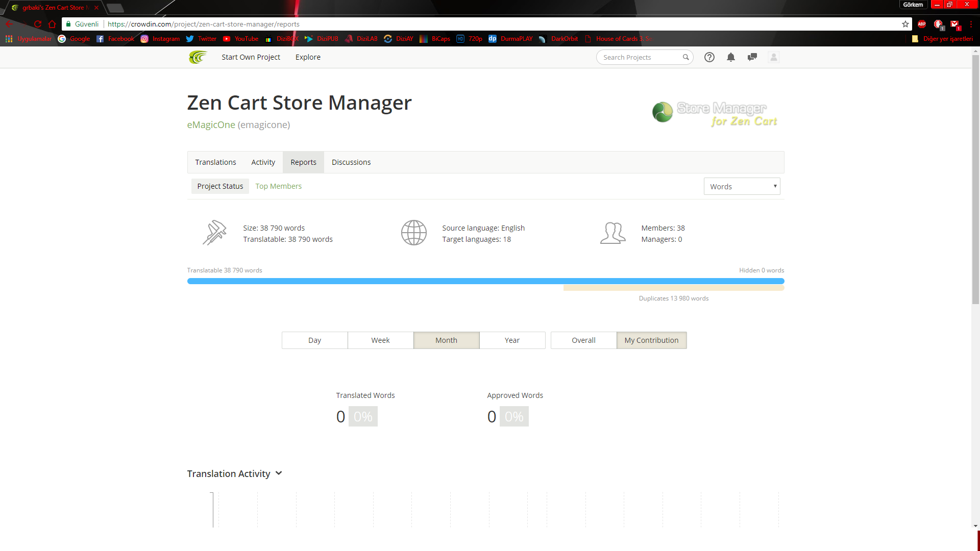The height and width of the screenshot is (551, 980).
Task: Select the Day period toggle
Action: [x=314, y=340]
